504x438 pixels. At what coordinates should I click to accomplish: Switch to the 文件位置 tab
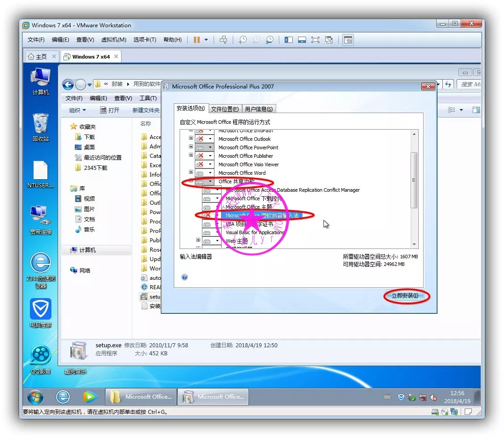[x=225, y=109]
